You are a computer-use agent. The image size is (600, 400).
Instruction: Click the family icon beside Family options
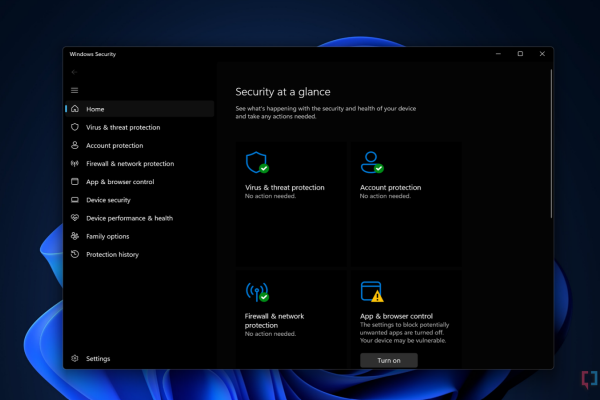(75, 236)
